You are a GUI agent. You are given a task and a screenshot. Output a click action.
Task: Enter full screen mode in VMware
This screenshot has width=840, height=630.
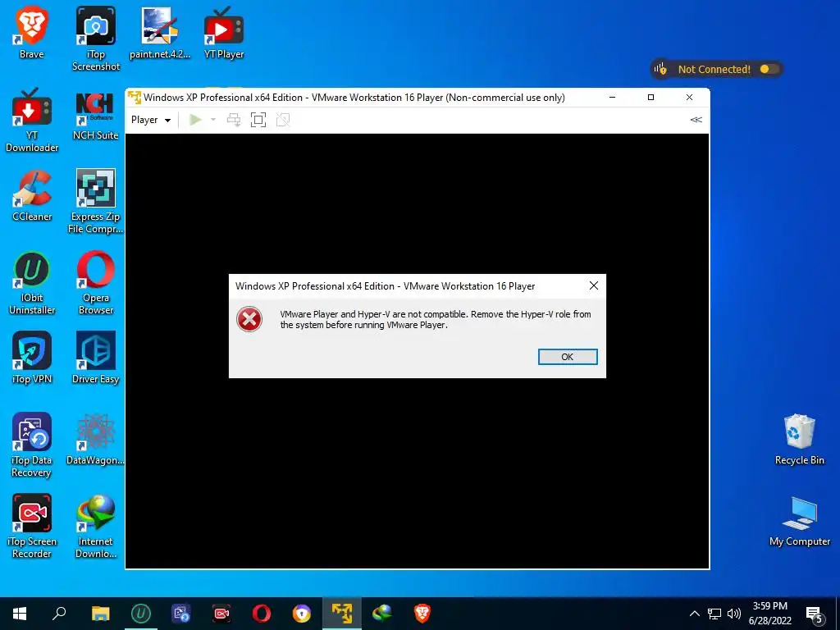coord(258,120)
